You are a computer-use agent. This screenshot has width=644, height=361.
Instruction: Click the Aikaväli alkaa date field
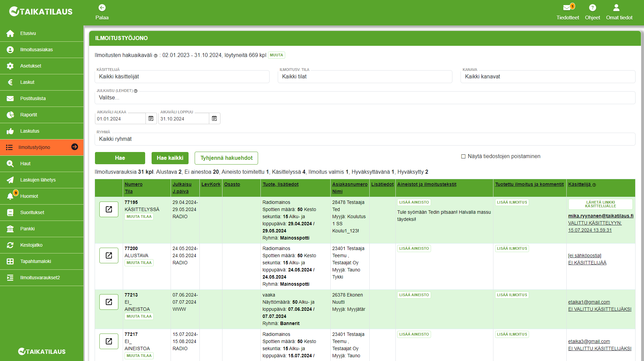[120, 119]
